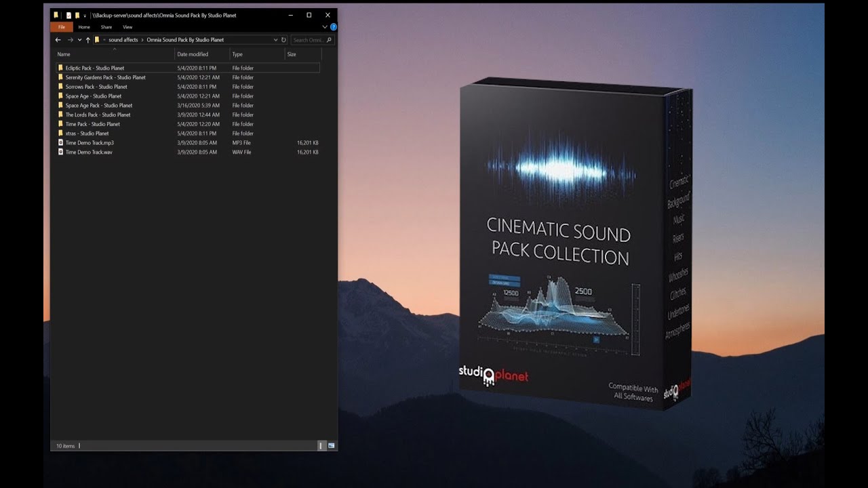Click the Ecliptic Pack folder icon
The height and width of the screenshot is (488, 868).
click(x=60, y=68)
